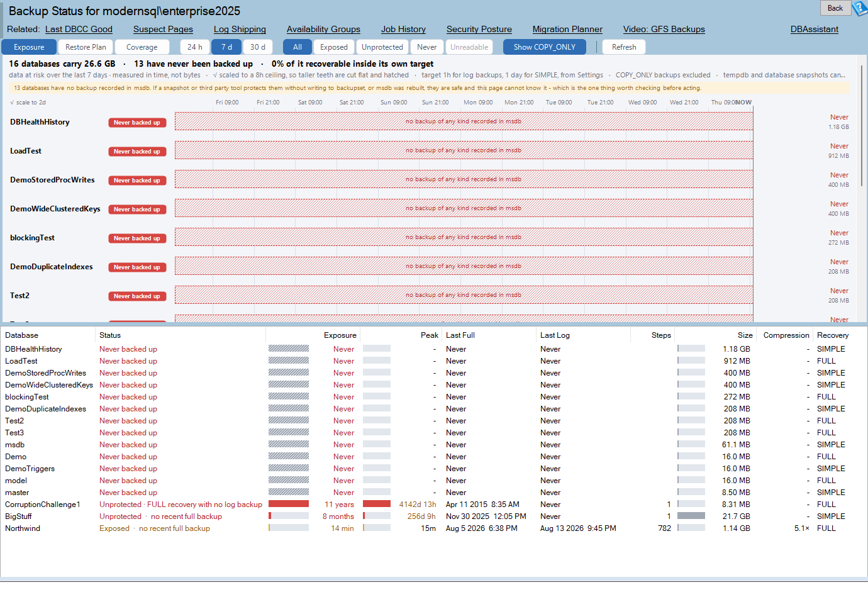Select the 24 h time range

coord(195,47)
